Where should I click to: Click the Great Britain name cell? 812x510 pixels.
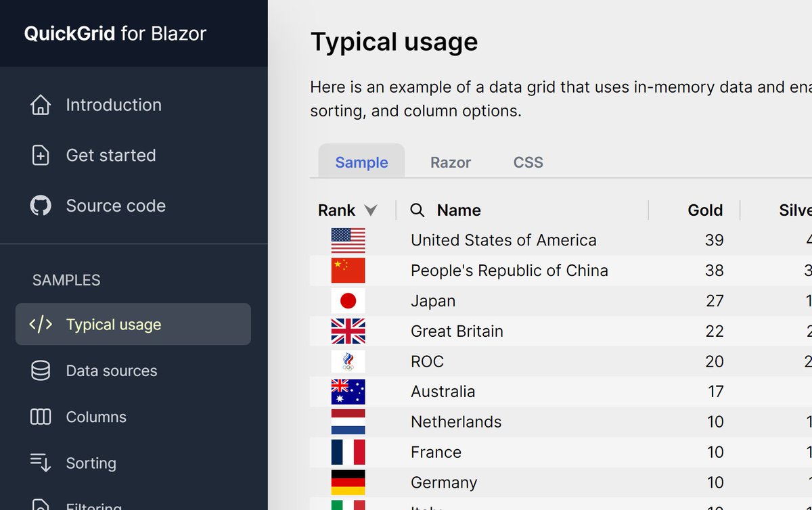point(457,331)
